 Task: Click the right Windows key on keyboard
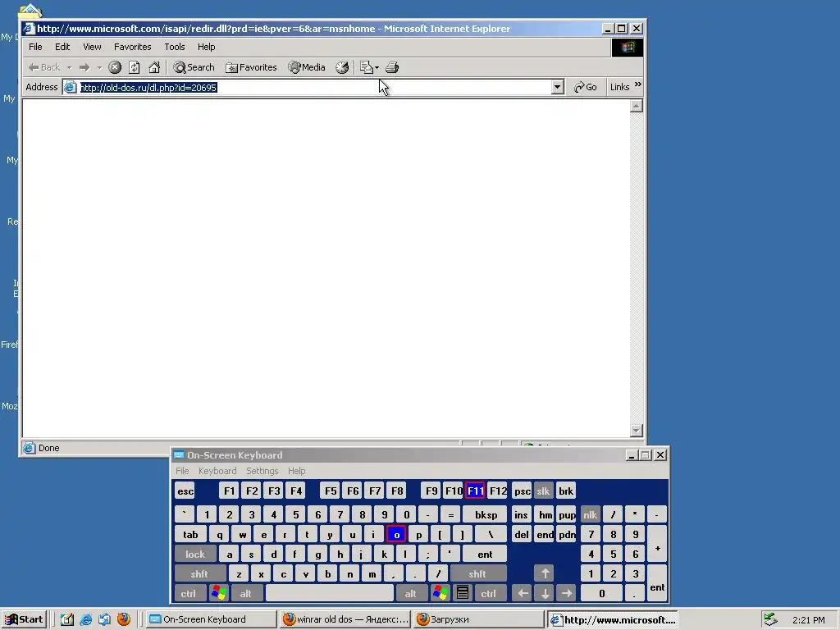pyautogui.click(x=441, y=593)
